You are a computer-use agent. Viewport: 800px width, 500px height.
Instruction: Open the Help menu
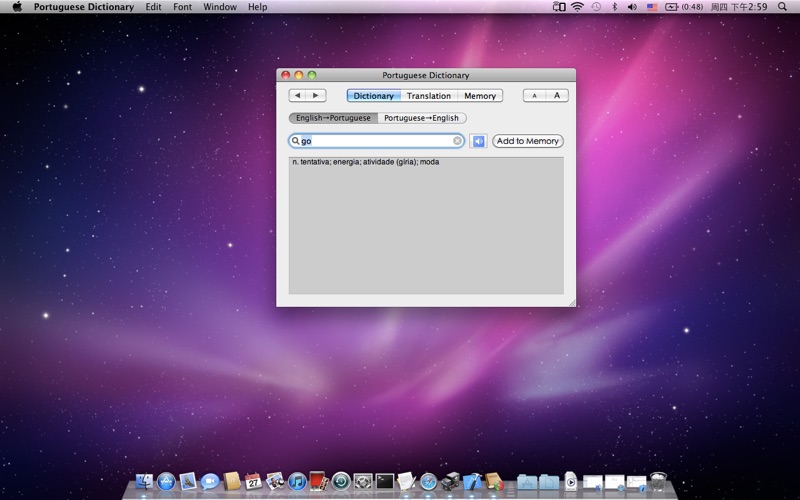click(258, 7)
